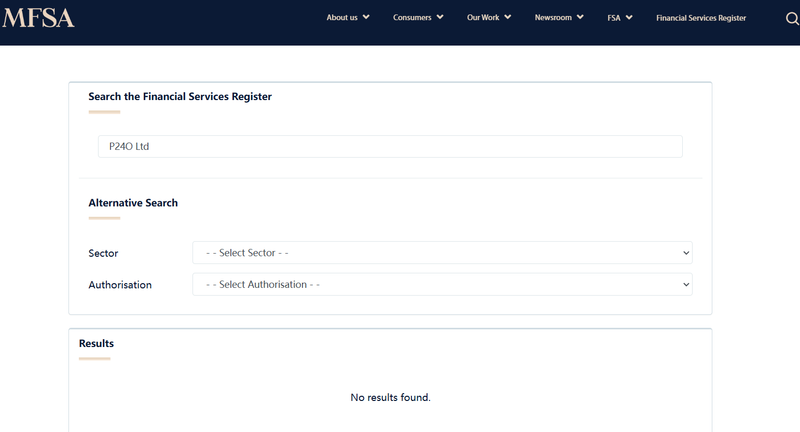Click the Alternative Search heading
The image size is (800, 432).
[x=133, y=203]
